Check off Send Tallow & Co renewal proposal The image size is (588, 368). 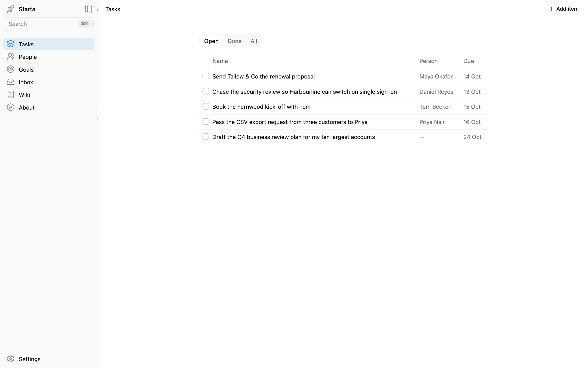[x=206, y=76]
